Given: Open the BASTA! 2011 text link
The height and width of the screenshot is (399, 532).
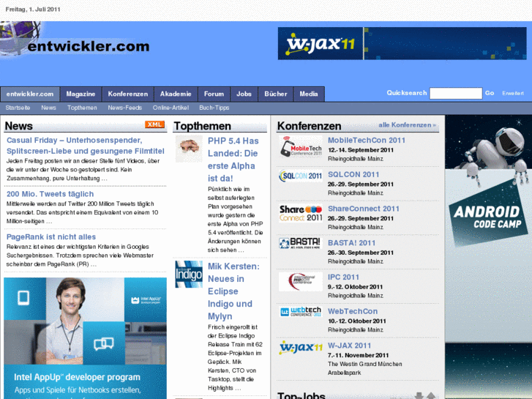Looking at the screenshot, I should point(351,243).
